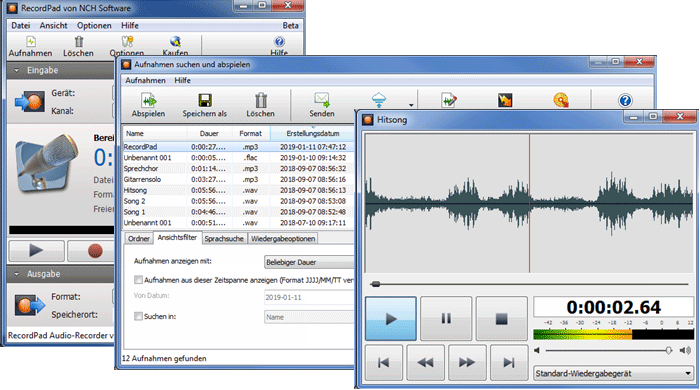Skip to end in Hitsong player
The width and height of the screenshot is (700, 390).
(508, 362)
